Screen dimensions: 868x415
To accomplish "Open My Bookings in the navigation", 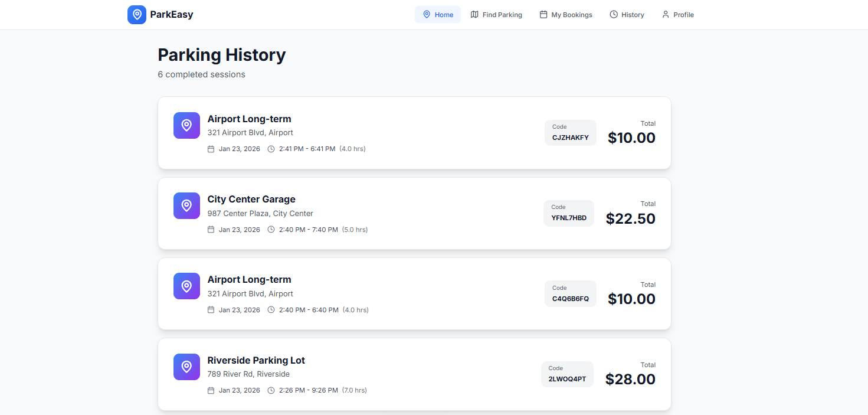I will (x=566, y=15).
